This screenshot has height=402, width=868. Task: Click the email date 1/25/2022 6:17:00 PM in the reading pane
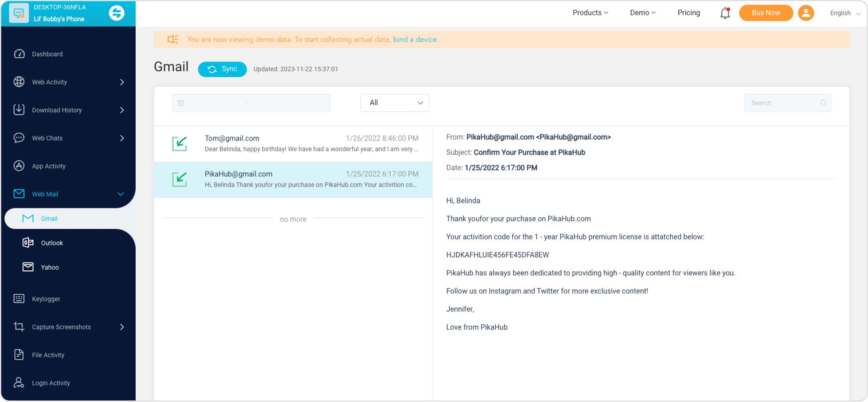point(501,168)
